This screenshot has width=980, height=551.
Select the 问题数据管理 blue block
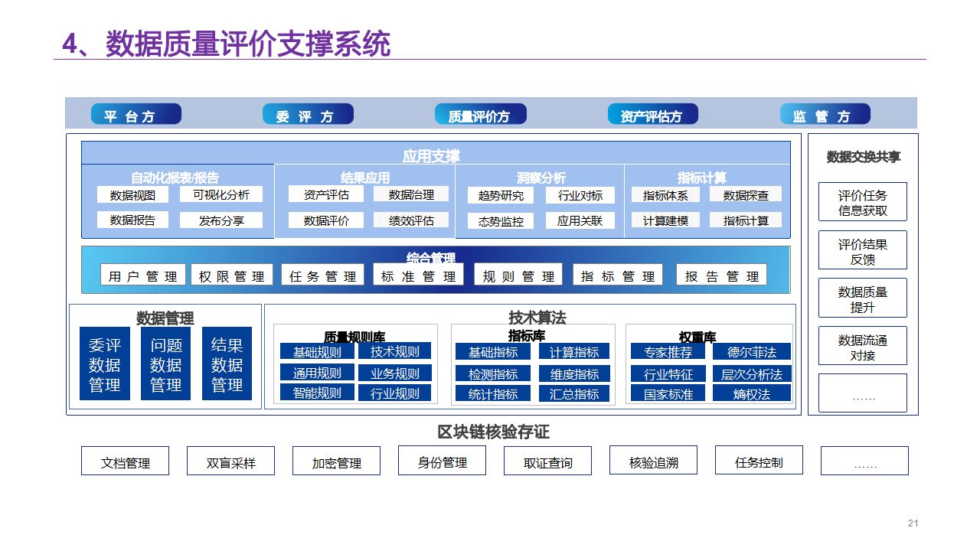[166, 364]
